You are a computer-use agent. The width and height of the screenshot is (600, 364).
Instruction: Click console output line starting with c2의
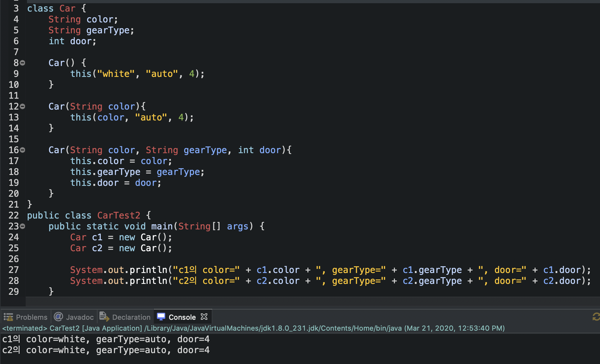click(x=106, y=350)
